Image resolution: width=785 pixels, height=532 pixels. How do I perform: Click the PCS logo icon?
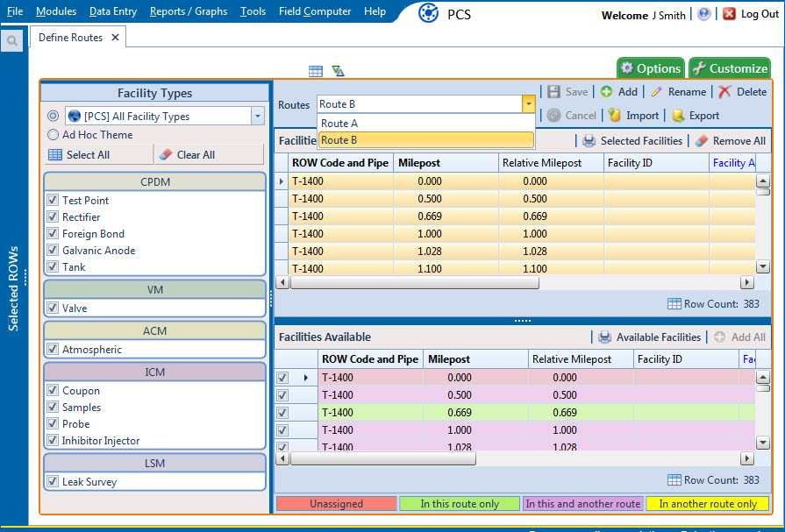pos(428,13)
